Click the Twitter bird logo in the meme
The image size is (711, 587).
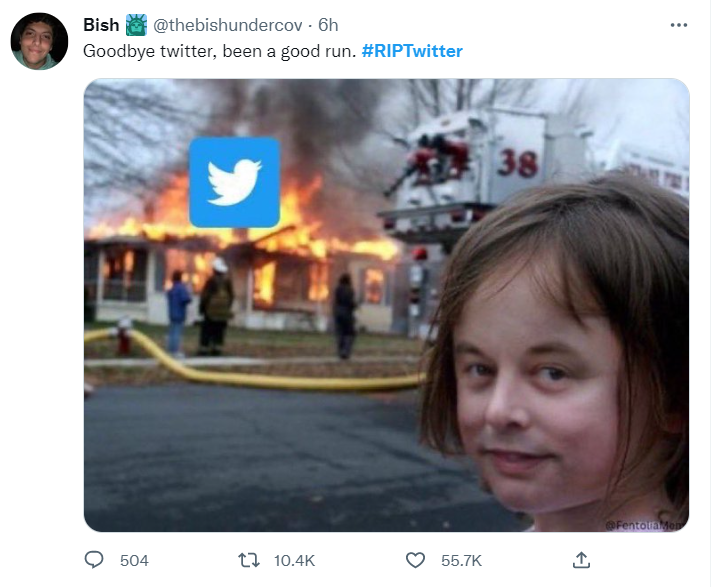(x=234, y=182)
